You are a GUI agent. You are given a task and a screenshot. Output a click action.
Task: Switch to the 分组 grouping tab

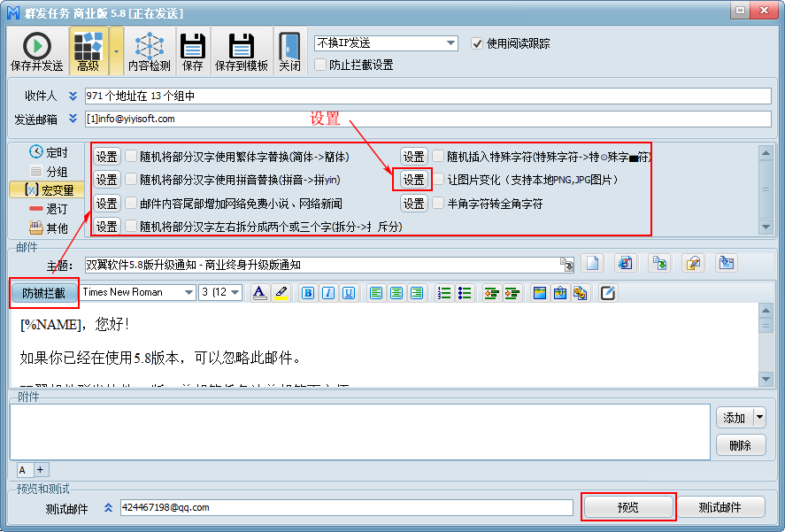[48, 172]
